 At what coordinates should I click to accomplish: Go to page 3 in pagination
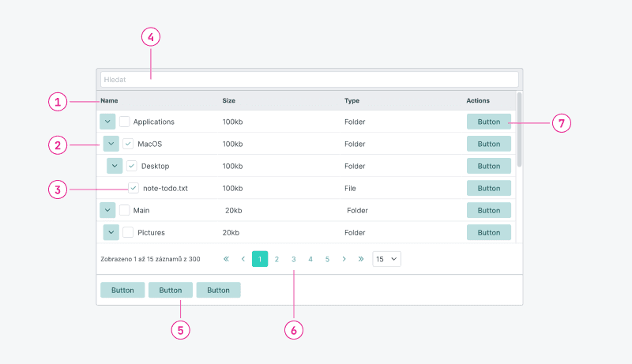(x=293, y=259)
